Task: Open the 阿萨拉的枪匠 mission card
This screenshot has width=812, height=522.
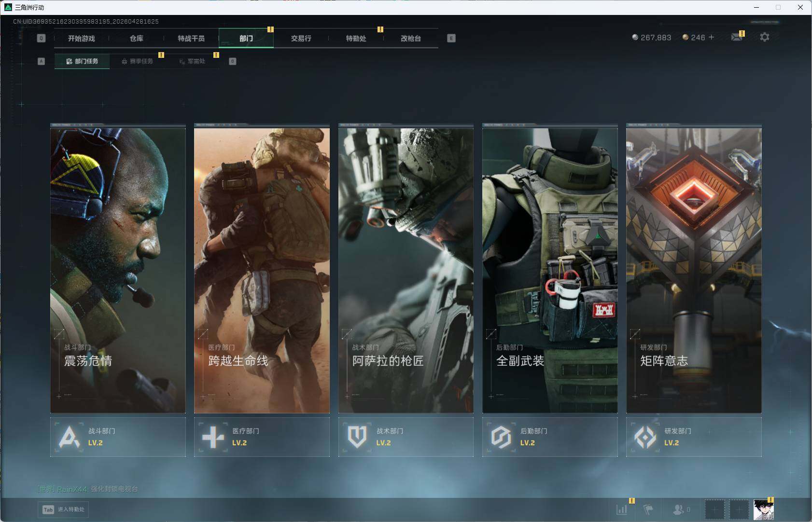Action: click(x=406, y=270)
